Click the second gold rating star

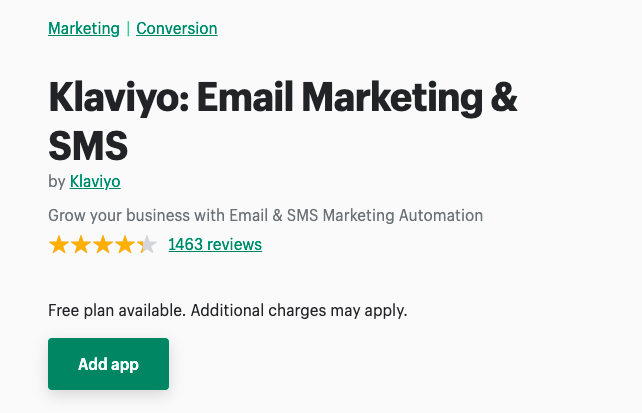80,244
